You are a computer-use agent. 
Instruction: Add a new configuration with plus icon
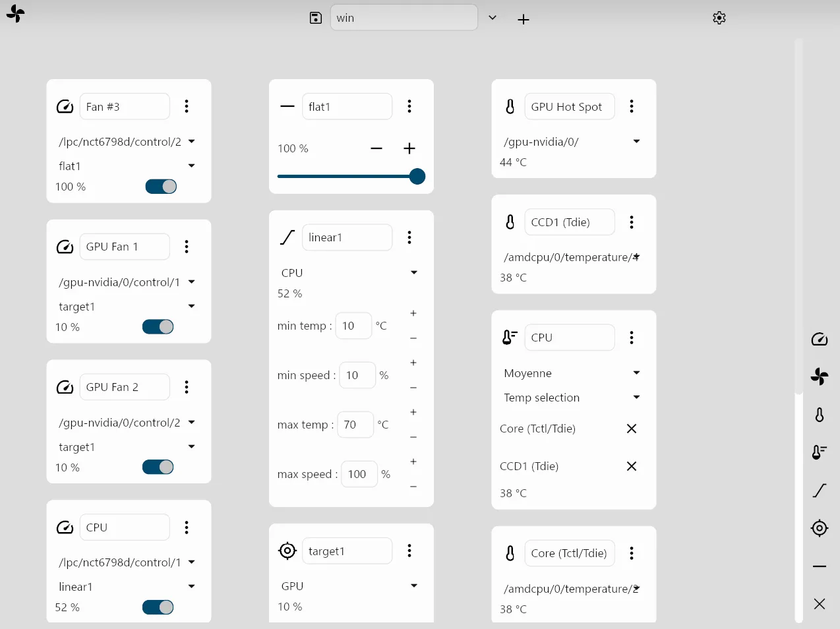tap(524, 20)
